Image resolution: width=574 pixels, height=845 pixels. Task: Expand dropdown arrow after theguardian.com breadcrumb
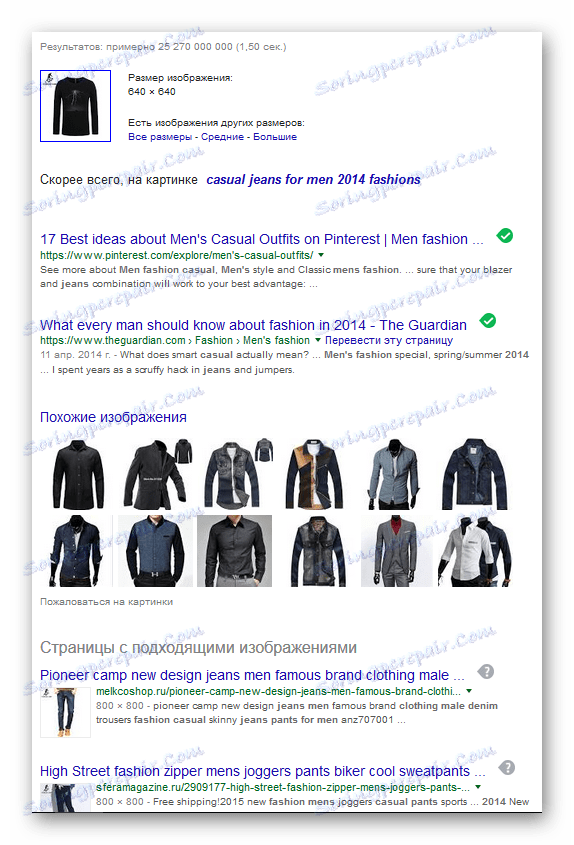coord(318,340)
